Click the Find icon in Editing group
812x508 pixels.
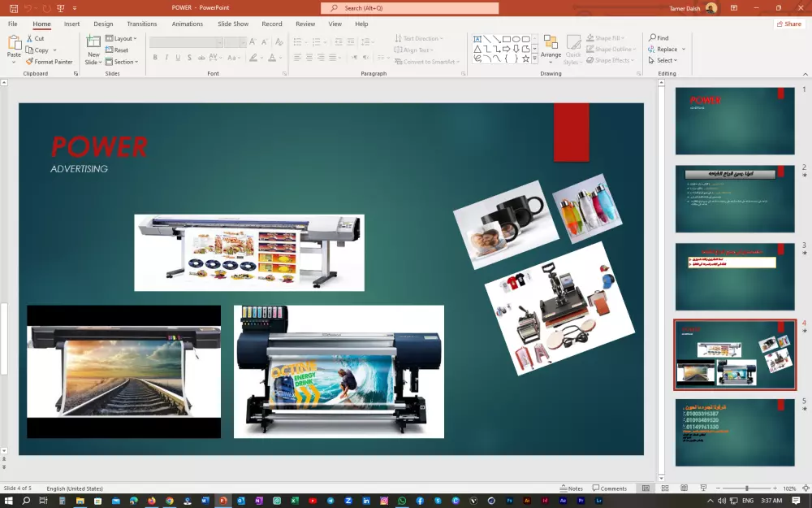pos(654,38)
